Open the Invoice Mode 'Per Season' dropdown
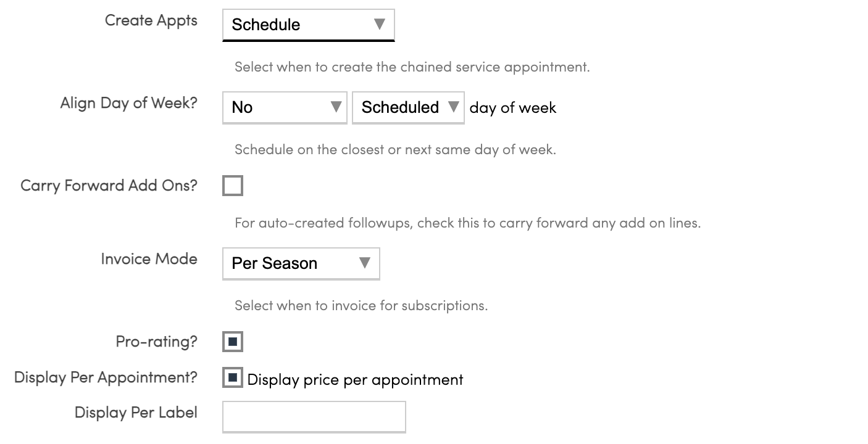 coord(301,263)
